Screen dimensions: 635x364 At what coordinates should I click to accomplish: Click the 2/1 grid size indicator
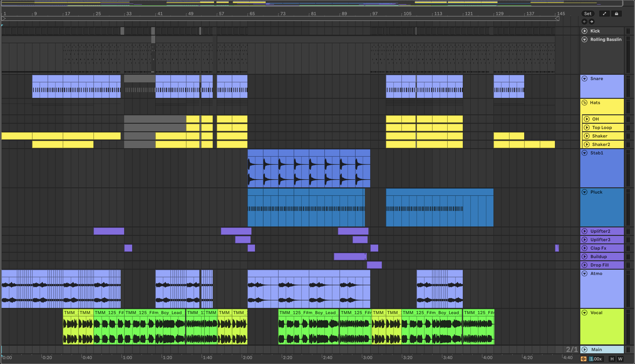[x=572, y=350]
